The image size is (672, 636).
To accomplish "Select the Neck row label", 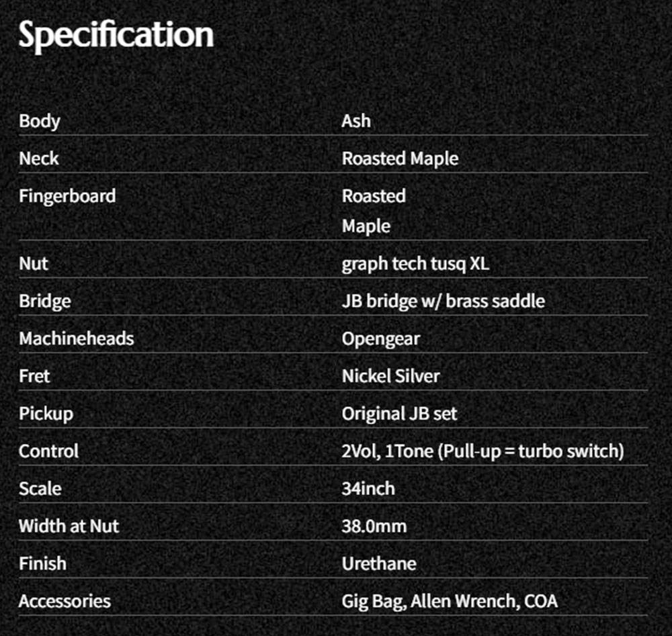I will (x=38, y=158).
